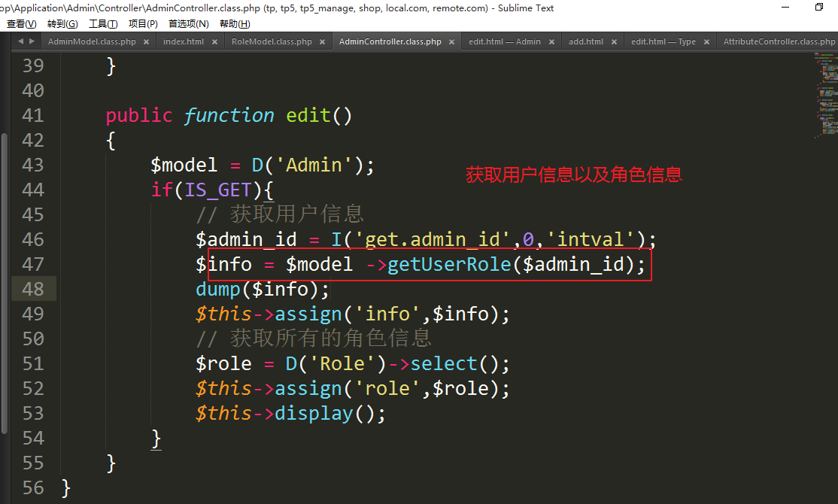Image resolution: width=838 pixels, height=504 pixels.
Task: Close the RoleModel.class.php tab
Action: click(x=321, y=42)
